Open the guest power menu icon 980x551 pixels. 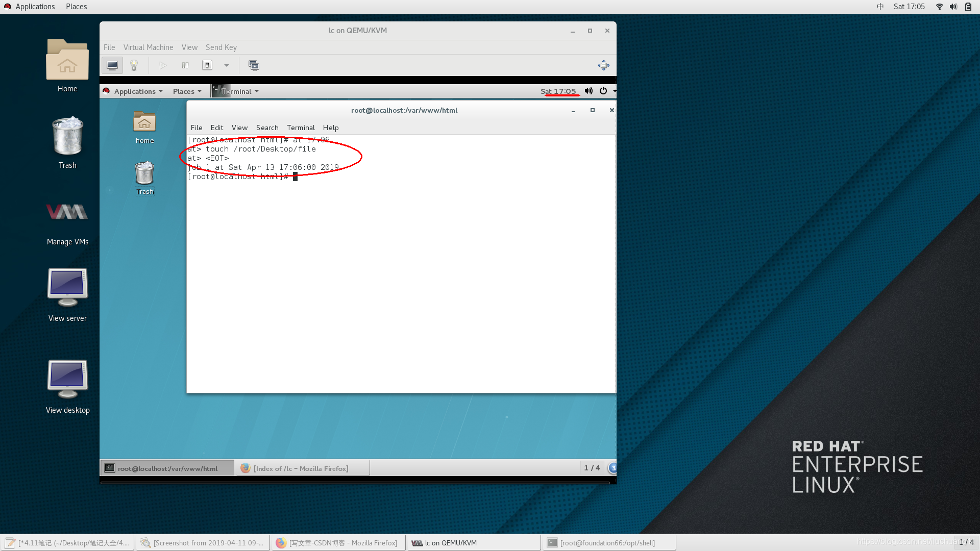[603, 91]
